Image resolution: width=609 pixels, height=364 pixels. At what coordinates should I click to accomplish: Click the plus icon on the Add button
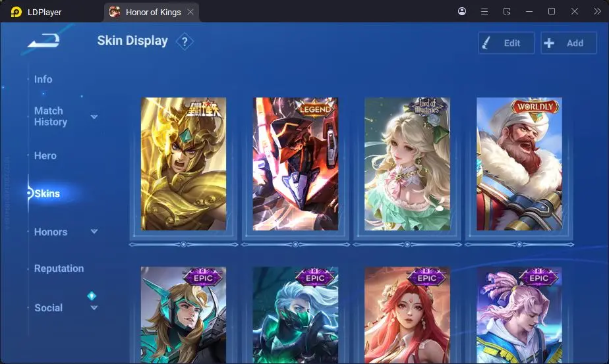[549, 43]
